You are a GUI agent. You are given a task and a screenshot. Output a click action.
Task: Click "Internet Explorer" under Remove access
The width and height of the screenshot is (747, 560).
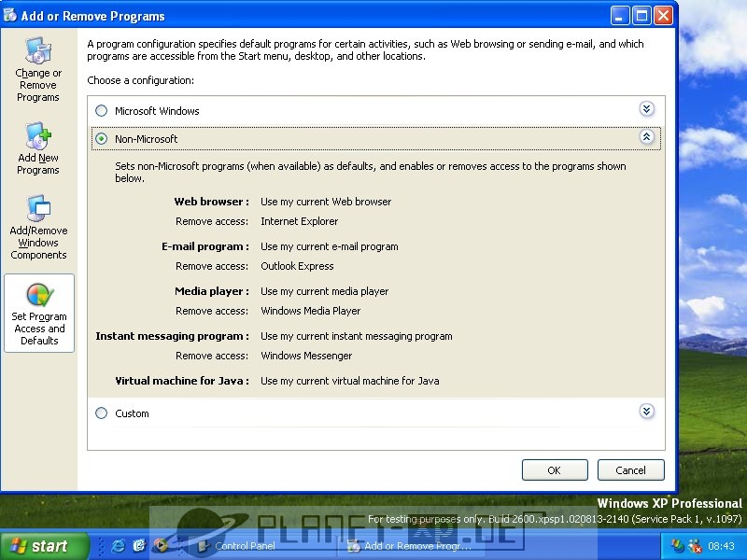coord(299,221)
